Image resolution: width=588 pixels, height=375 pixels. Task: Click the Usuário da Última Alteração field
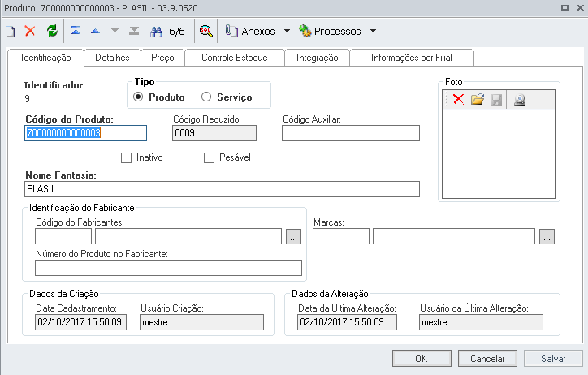[x=481, y=322]
